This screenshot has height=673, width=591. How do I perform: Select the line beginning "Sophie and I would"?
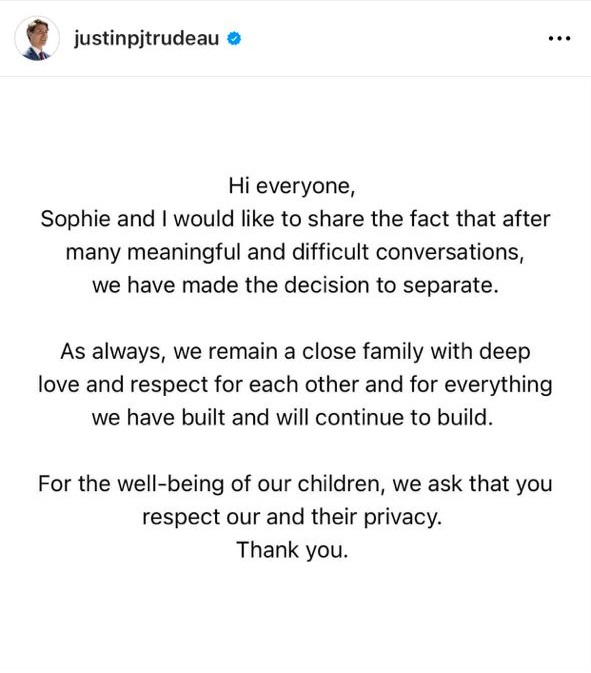(x=295, y=219)
